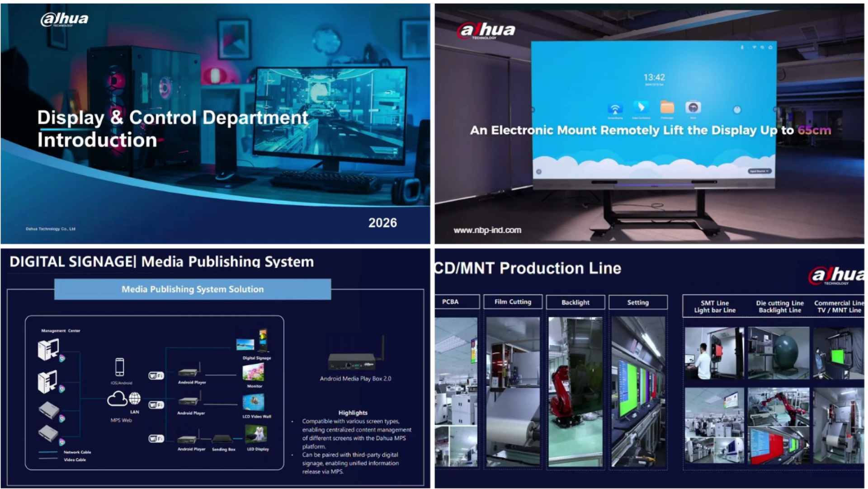Image resolution: width=868 pixels, height=489 pixels.
Task: Open the www.nbp-ind.com link
Action: coord(487,230)
